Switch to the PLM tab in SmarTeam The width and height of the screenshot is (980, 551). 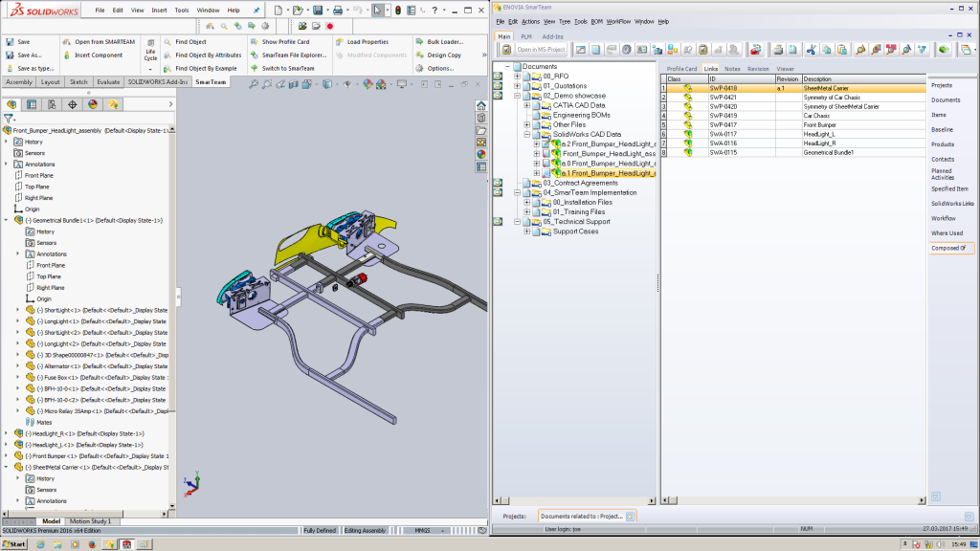pos(526,37)
